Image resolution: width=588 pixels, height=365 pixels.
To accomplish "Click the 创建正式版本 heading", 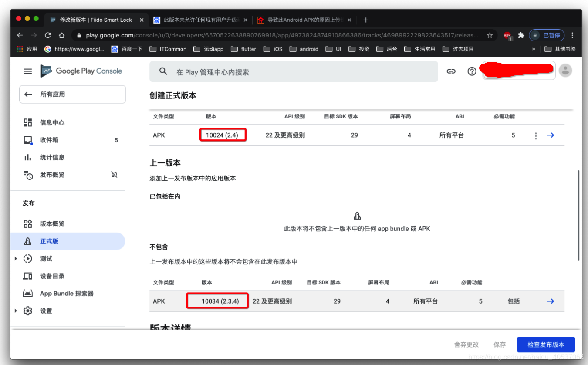I will [x=173, y=95].
